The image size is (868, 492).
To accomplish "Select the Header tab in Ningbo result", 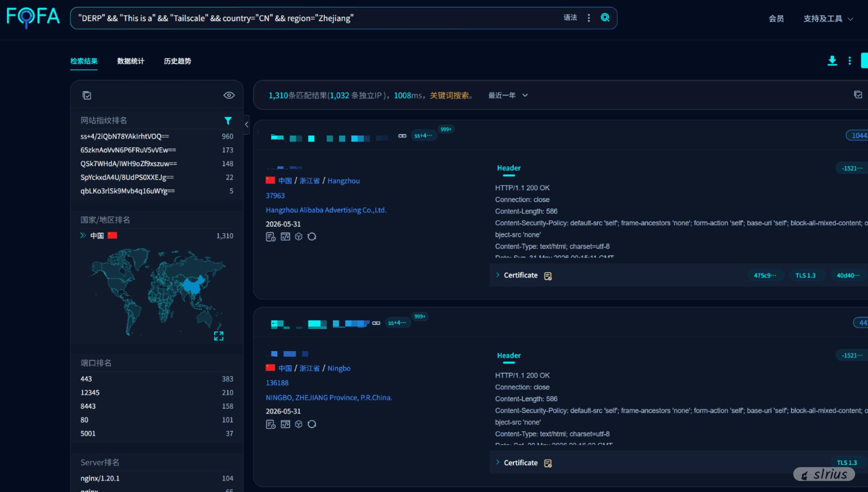I will [509, 356].
